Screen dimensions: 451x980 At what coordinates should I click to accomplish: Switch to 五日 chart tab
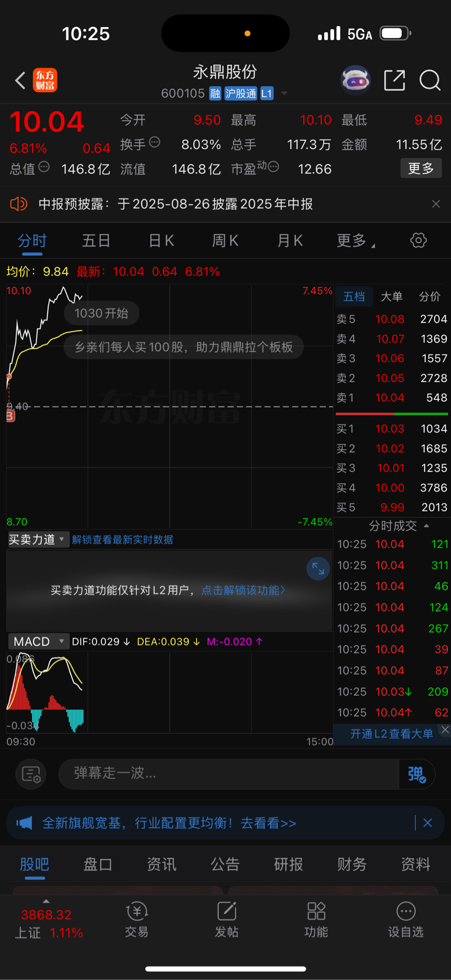pos(96,241)
